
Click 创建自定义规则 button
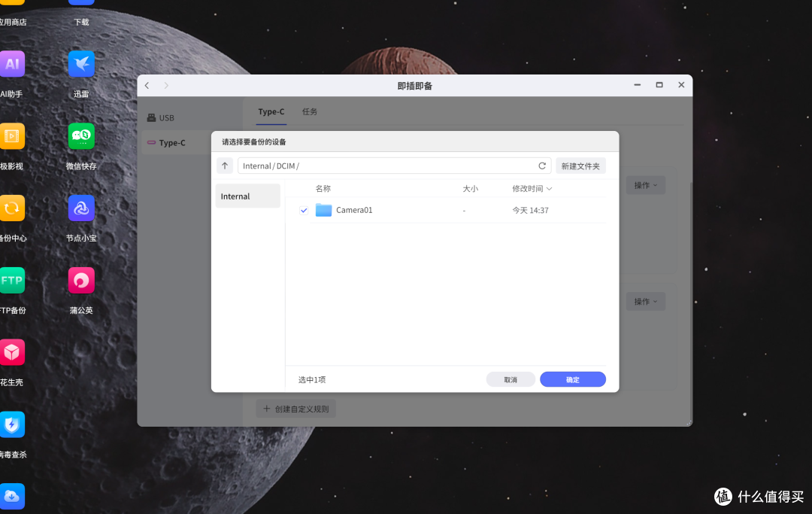coord(296,409)
